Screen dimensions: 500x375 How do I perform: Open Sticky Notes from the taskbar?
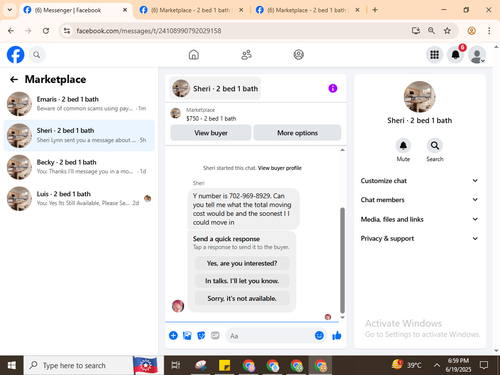224,365
